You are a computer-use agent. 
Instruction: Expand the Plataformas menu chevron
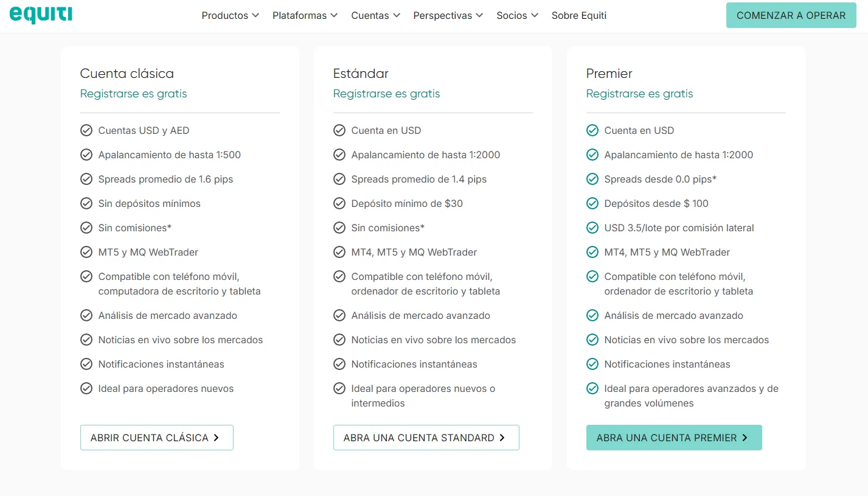[334, 16]
